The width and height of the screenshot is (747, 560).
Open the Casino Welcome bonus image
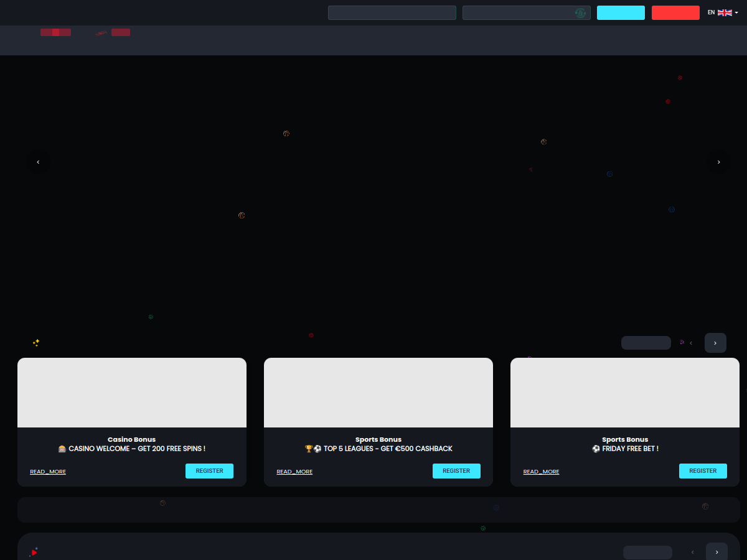pyautogui.click(x=132, y=393)
